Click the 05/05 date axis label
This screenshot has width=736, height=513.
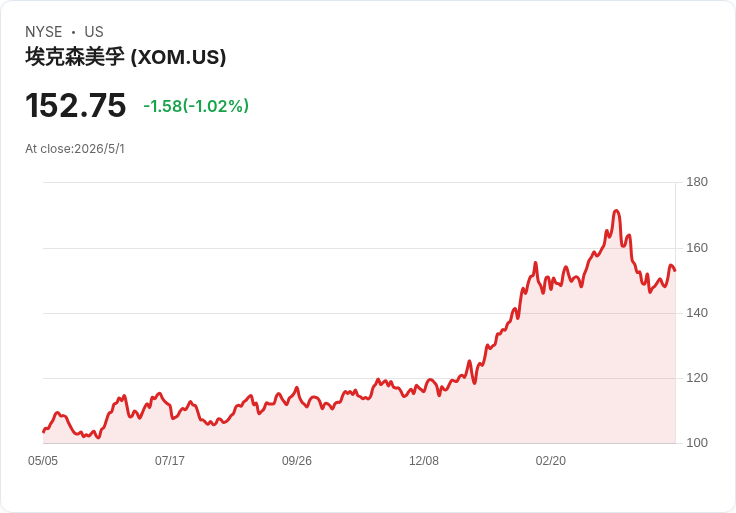(x=43, y=461)
